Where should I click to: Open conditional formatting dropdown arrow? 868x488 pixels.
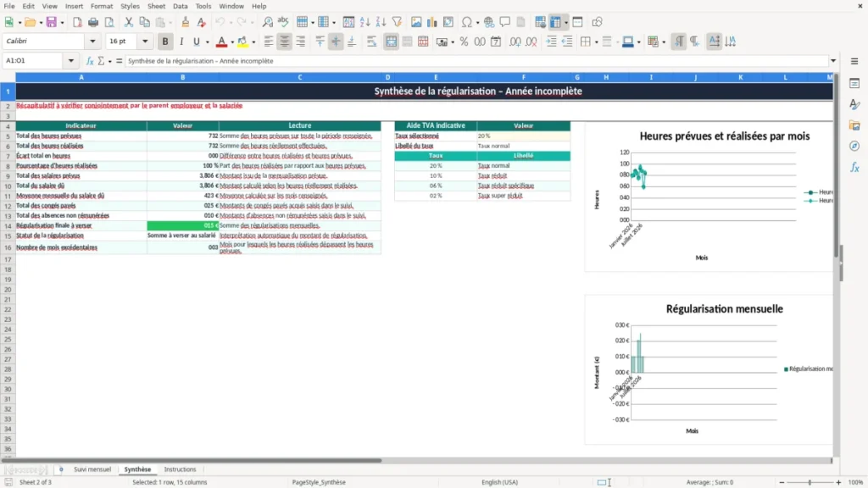click(x=664, y=42)
